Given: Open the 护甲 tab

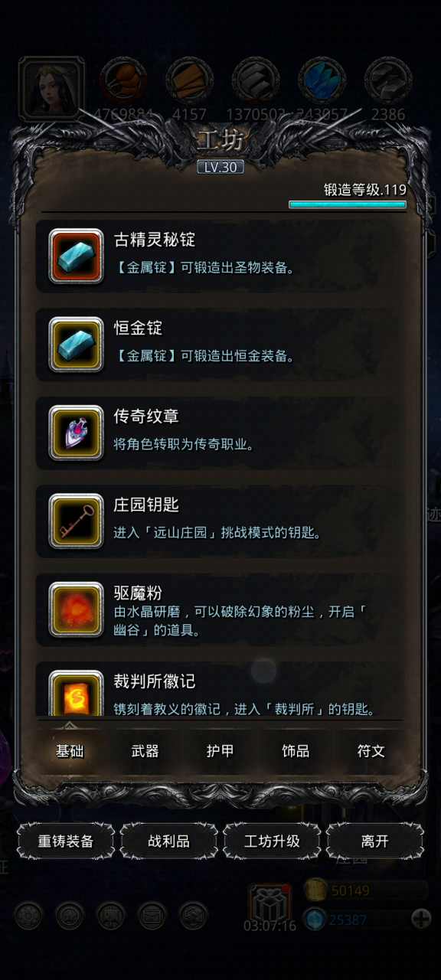Looking at the screenshot, I should (220, 751).
